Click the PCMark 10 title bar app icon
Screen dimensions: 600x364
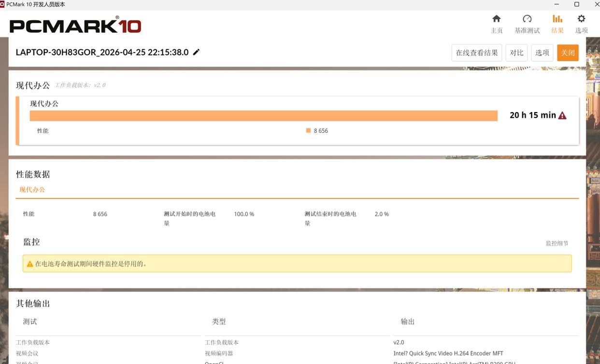2,4
